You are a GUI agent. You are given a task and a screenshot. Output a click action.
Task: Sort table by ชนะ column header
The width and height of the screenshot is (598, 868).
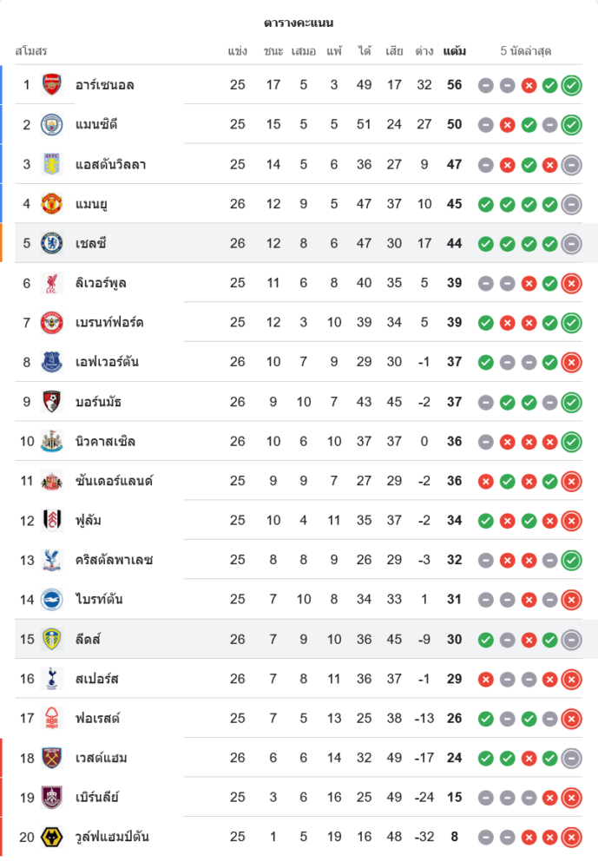tap(273, 51)
